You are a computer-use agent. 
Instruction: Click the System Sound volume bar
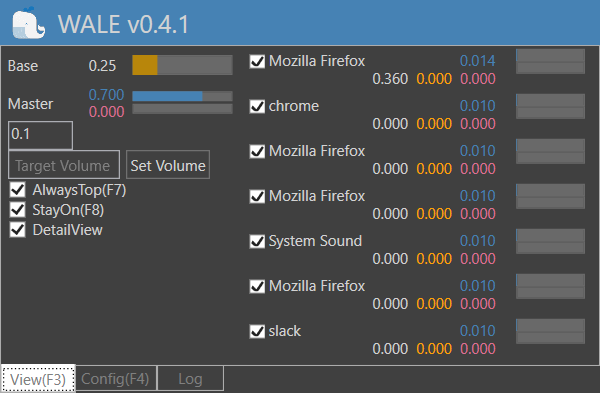click(x=550, y=235)
